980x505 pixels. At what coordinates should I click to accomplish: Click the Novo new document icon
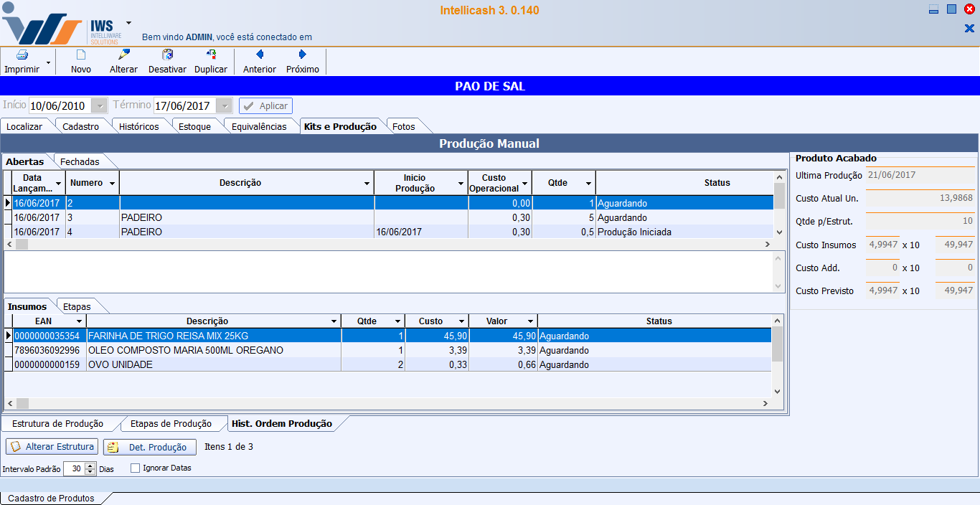(x=81, y=55)
